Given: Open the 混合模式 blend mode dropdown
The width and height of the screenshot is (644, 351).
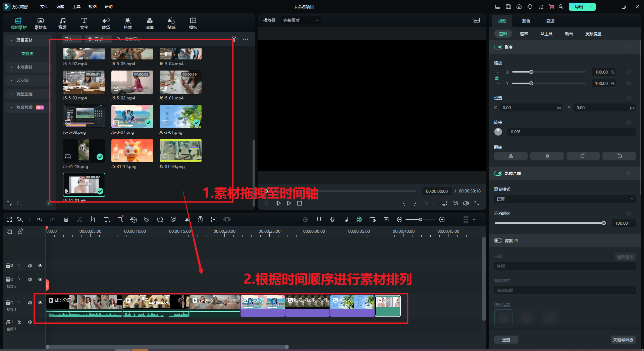Looking at the screenshot, I should pos(565,199).
